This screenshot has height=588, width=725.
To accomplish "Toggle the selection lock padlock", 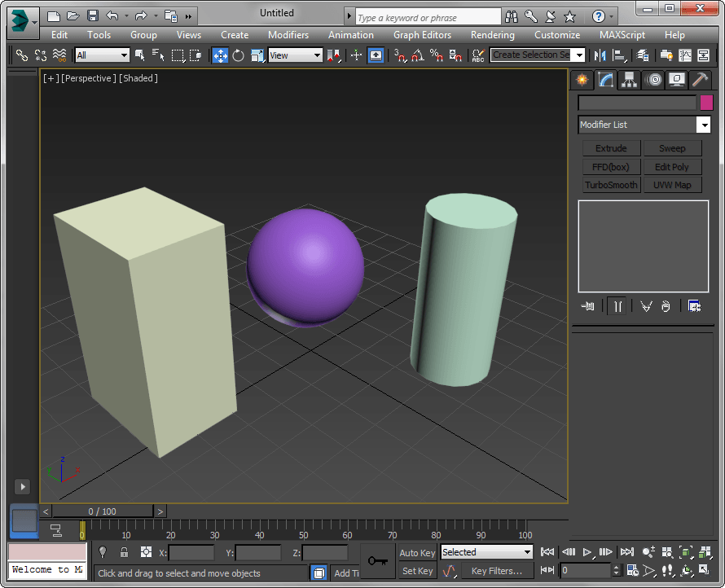I will pos(124,552).
